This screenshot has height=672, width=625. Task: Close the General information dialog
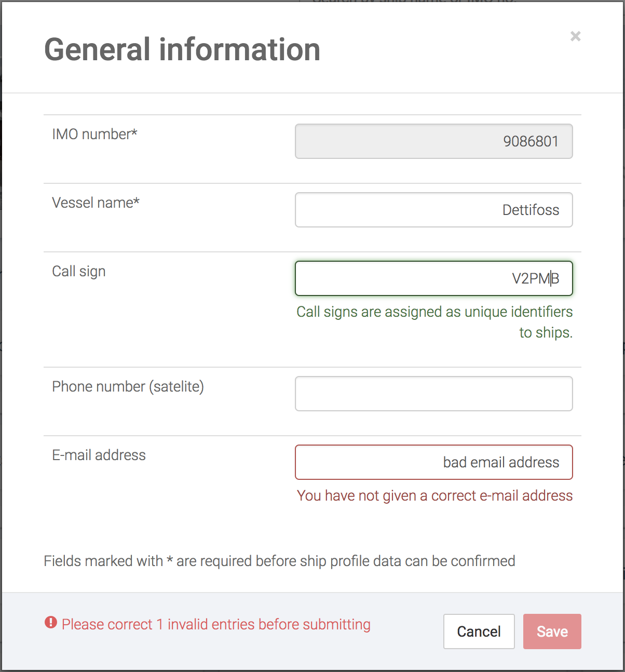575,36
